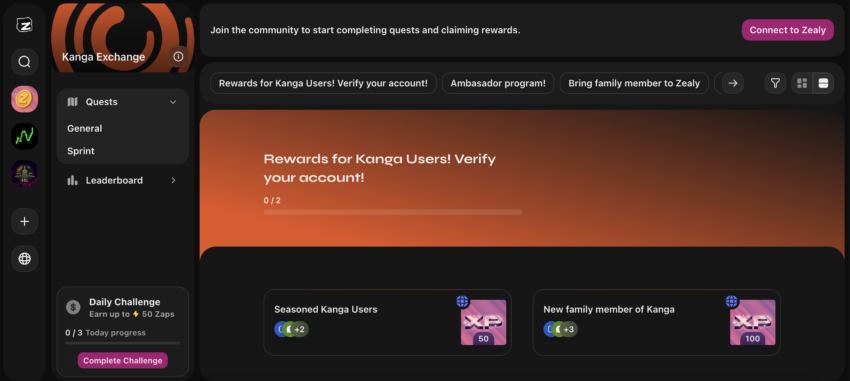Switch to list view layout
Viewport: 850px width, 381px height.
tap(823, 83)
